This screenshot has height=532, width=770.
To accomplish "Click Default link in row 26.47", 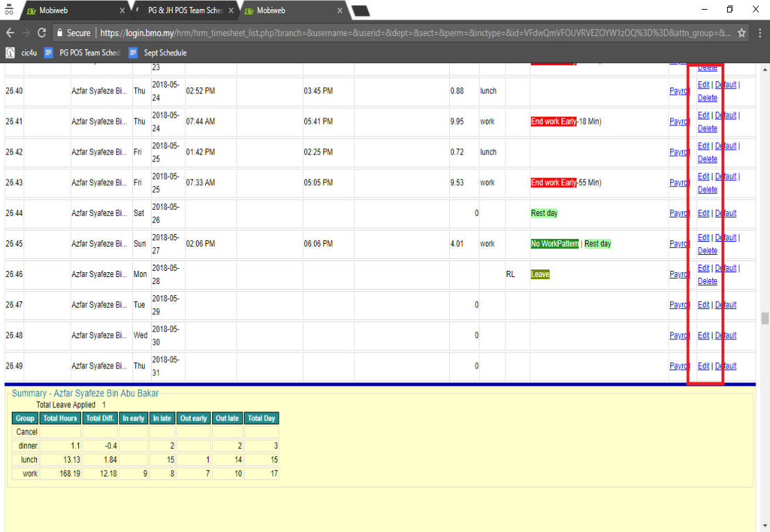I will tap(726, 305).
